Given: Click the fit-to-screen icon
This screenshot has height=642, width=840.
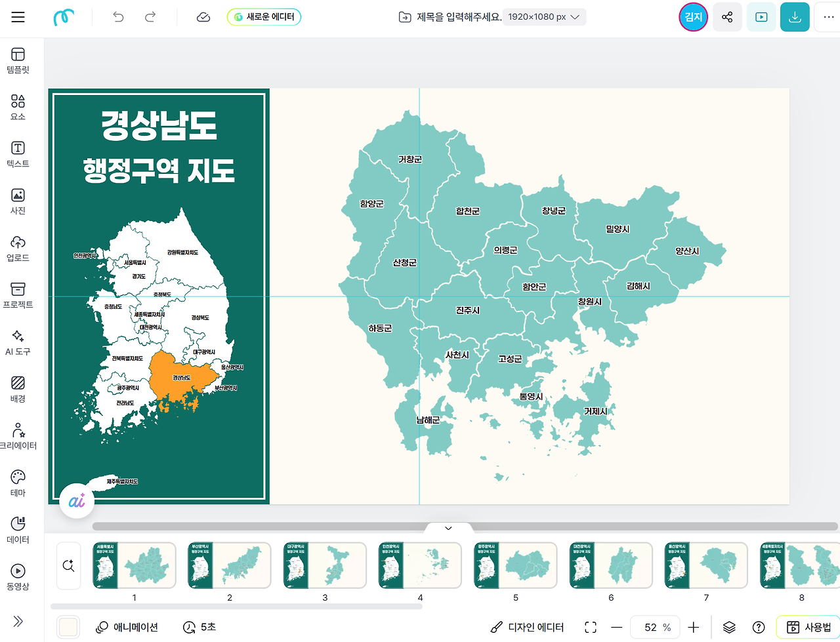Looking at the screenshot, I should (591, 628).
